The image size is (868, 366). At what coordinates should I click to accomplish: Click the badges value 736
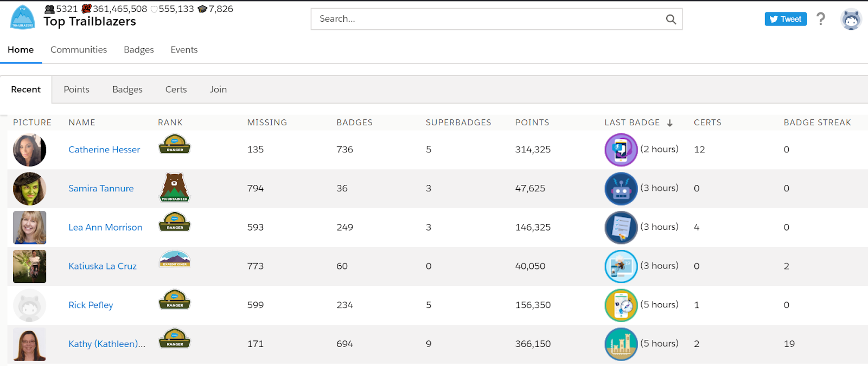[344, 150]
